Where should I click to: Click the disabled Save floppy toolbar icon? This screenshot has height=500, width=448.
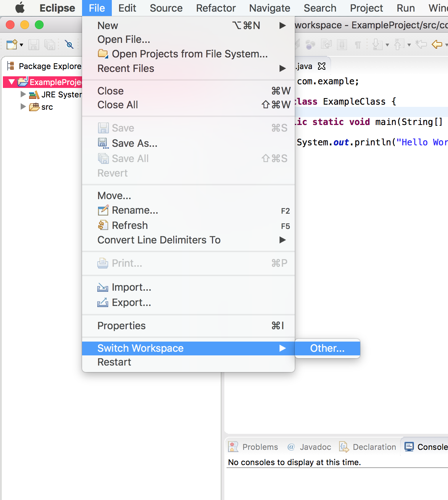tap(34, 45)
